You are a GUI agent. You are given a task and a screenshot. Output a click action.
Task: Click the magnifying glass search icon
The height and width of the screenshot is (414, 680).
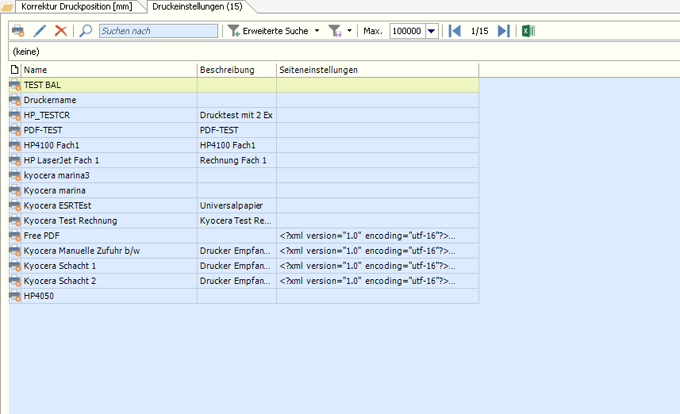point(86,31)
